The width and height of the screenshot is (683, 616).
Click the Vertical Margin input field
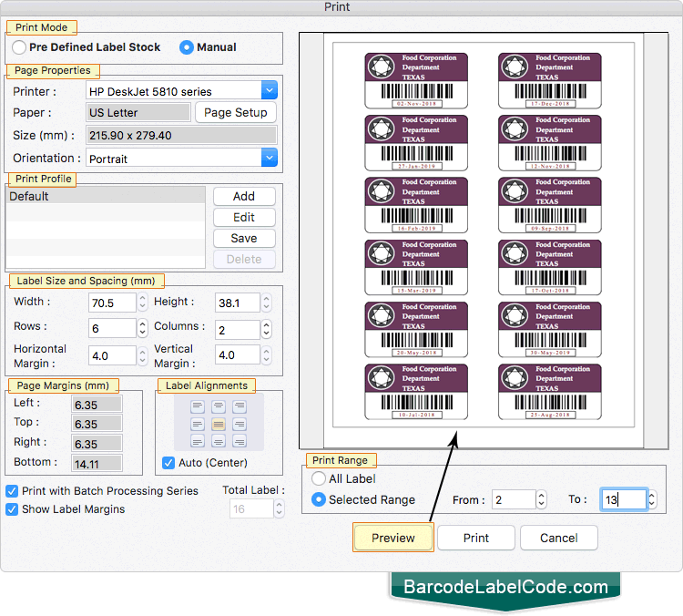[238, 354]
